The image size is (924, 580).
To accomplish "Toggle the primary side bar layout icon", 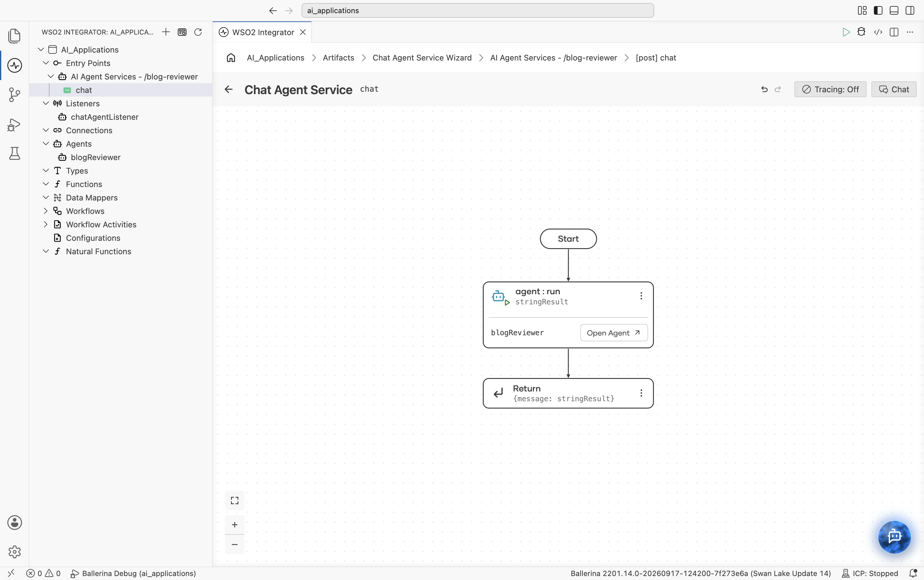I will pyautogui.click(x=878, y=10).
